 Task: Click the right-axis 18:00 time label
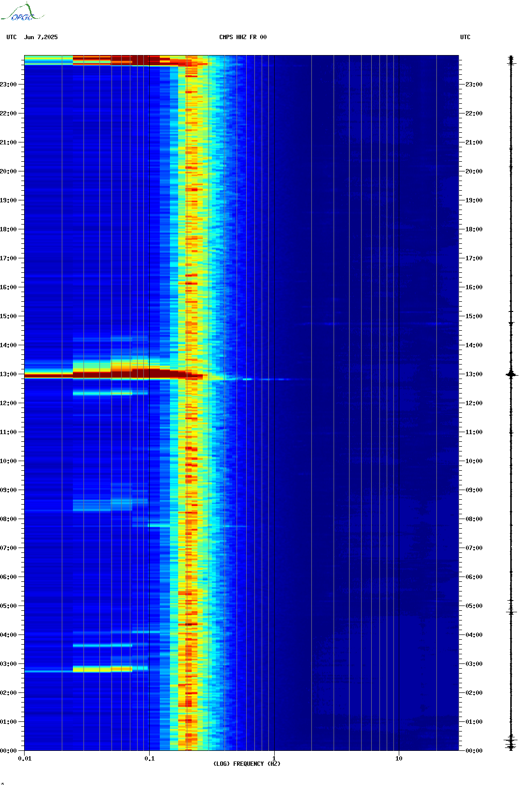[x=474, y=229]
